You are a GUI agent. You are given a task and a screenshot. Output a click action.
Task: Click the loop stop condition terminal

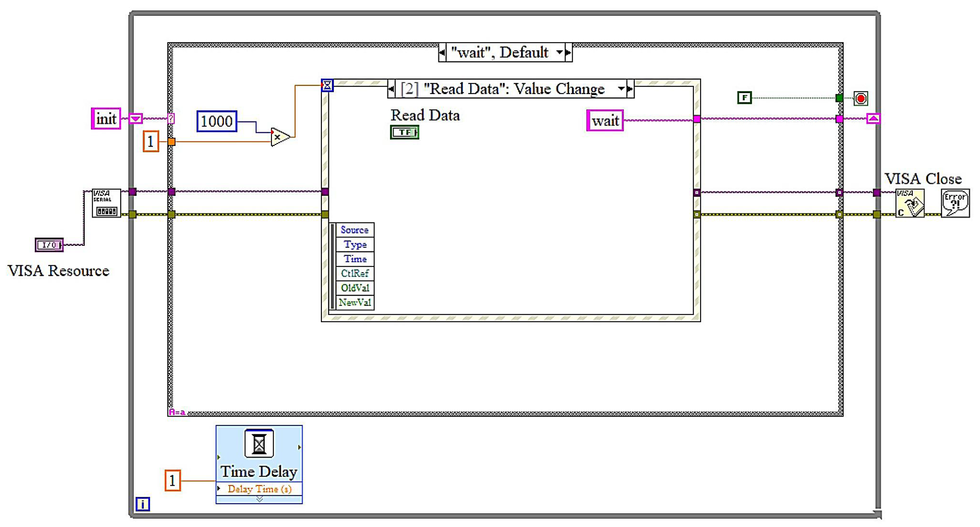(861, 99)
